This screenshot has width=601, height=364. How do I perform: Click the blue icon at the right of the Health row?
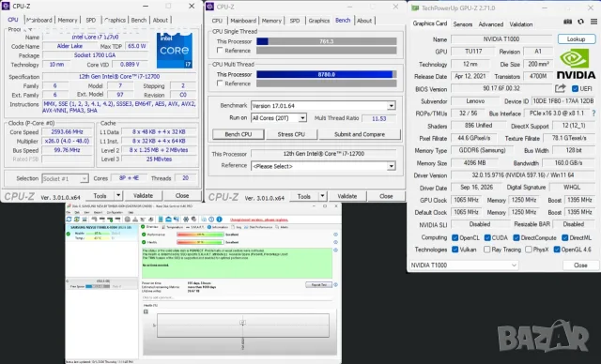pos(335,242)
